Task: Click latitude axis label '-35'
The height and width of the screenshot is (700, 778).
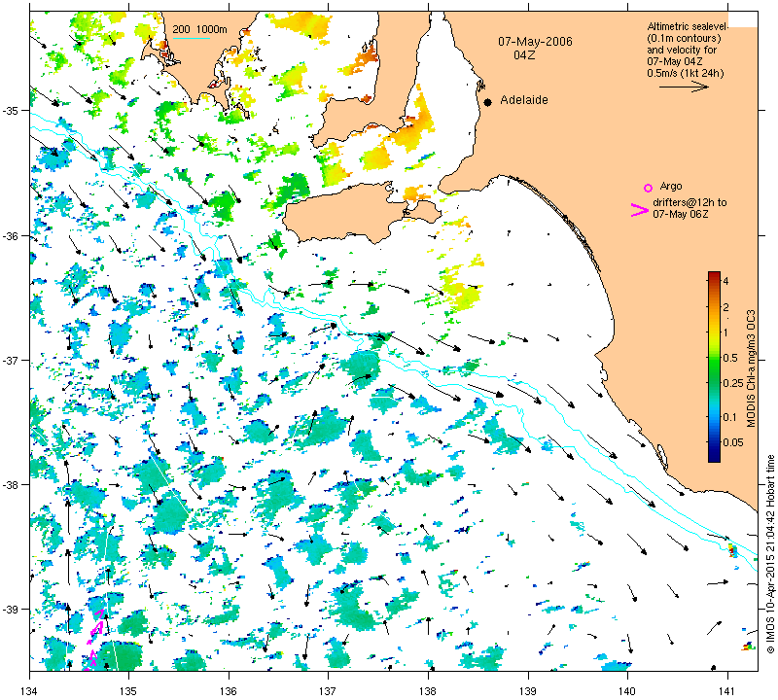Action: point(11,110)
